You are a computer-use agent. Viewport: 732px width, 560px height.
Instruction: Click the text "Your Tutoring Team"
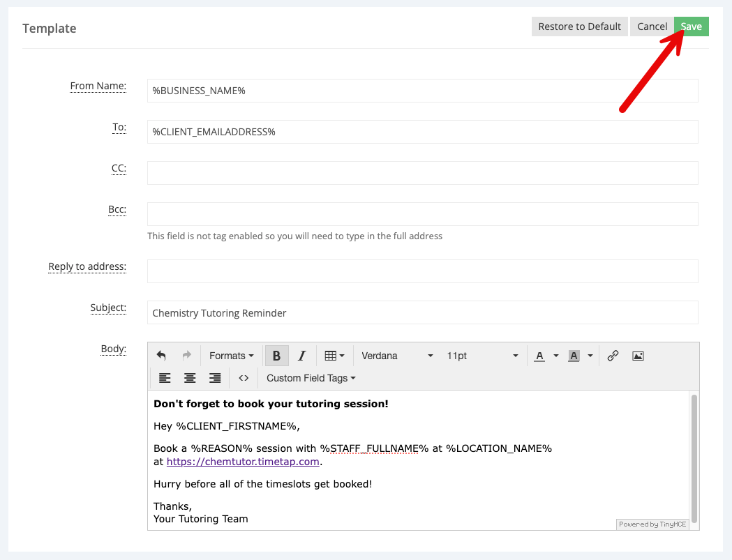[x=201, y=519]
